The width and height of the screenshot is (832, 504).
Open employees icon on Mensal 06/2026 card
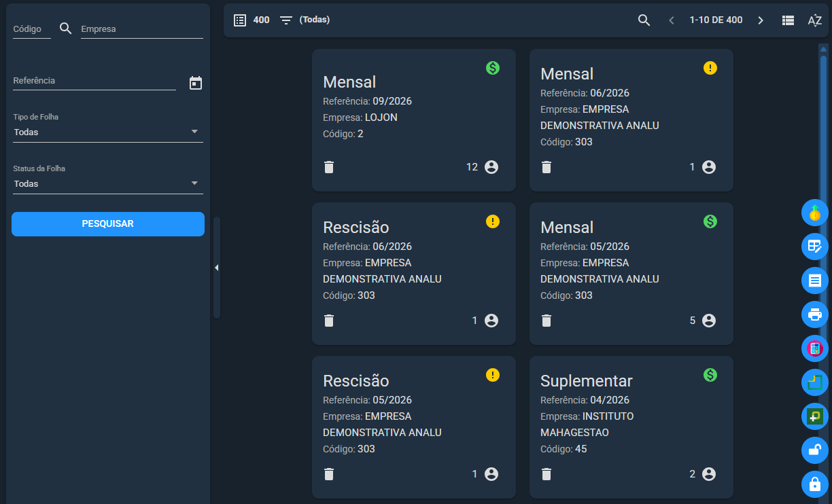coord(709,167)
